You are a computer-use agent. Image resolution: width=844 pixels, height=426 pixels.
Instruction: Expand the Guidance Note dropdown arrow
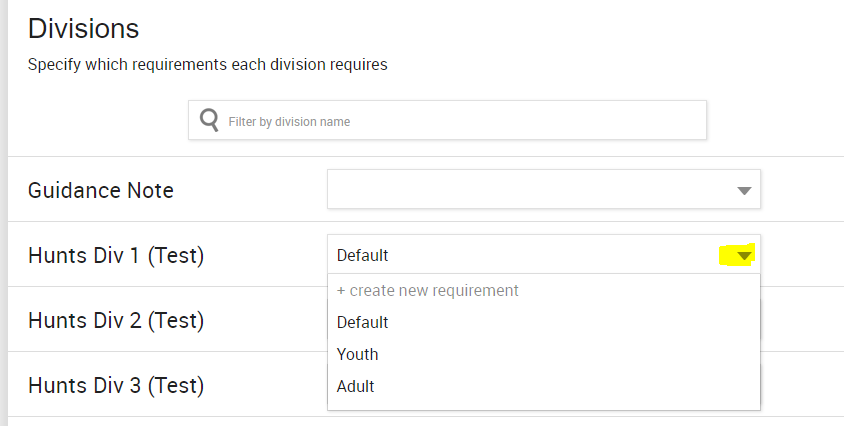(743, 190)
